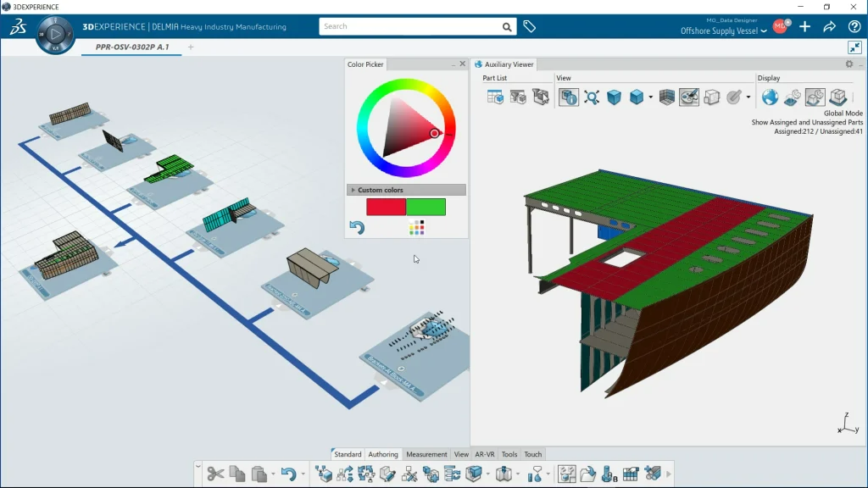
Task: Click the Fit All In zoom icon
Action: coord(592,97)
